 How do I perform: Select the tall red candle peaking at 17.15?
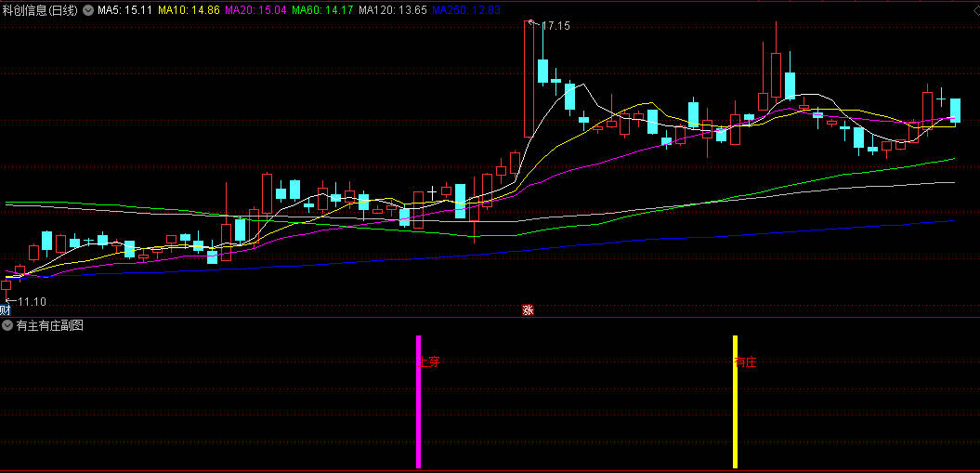(x=529, y=79)
